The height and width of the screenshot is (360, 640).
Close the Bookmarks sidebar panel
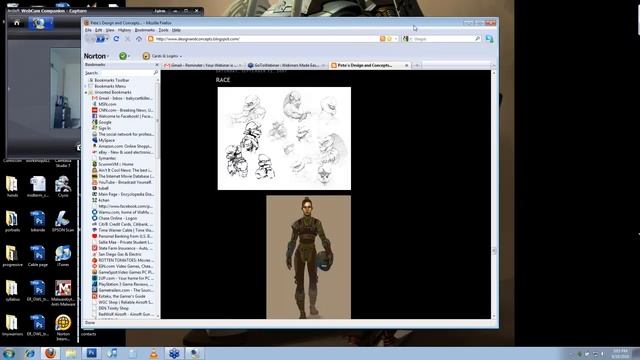coord(157,65)
